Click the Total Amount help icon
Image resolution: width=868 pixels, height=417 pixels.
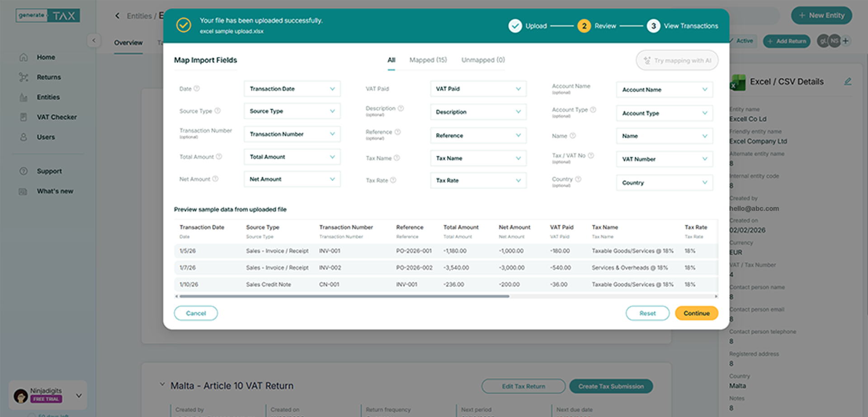(x=219, y=156)
